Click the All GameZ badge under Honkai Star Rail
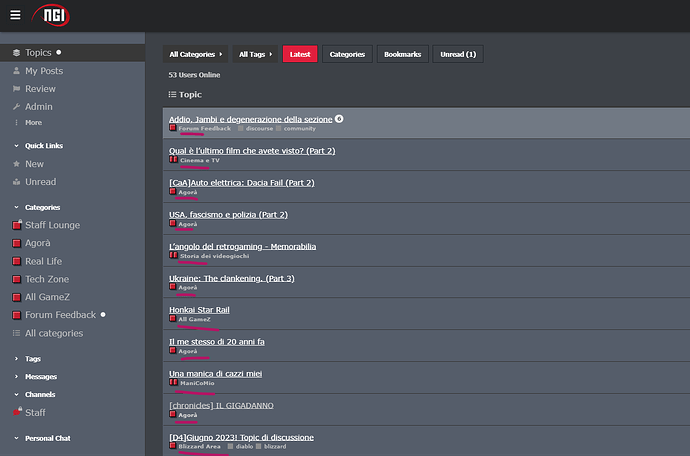The height and width of the screenshot is (456, 690). tap(190, 319)
